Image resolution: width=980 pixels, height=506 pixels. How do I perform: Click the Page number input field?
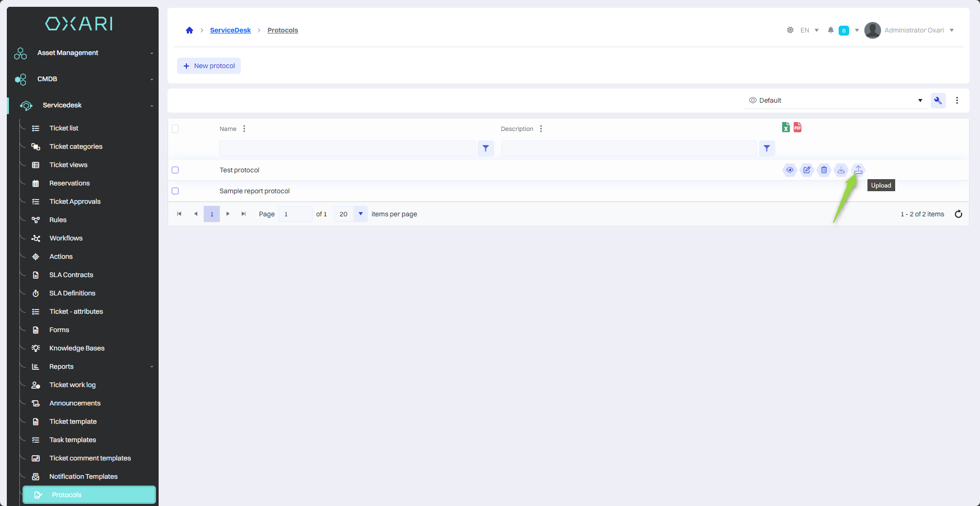coord(295,214)
